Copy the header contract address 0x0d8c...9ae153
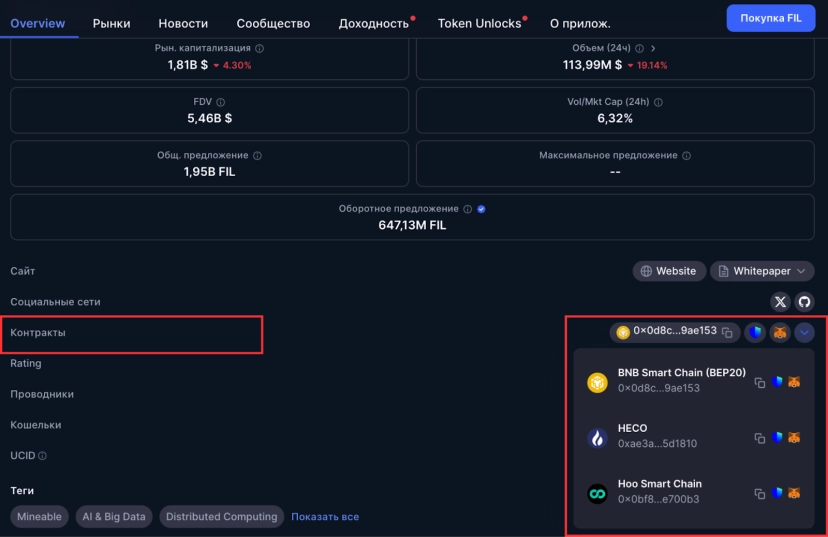 [x=728, y=332]
